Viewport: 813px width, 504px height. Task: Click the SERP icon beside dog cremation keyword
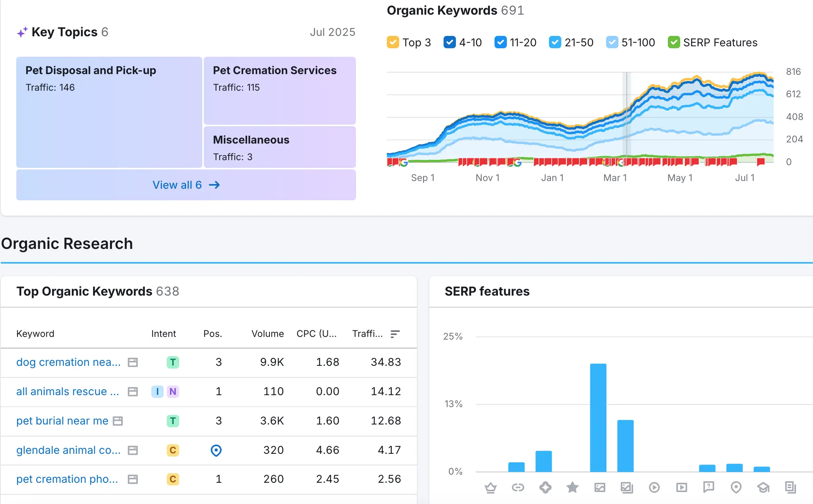133,362
